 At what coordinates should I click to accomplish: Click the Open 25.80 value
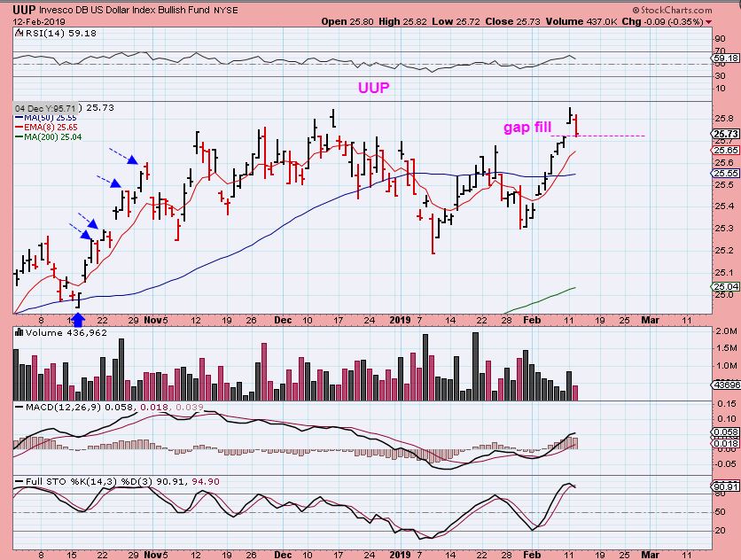[347, 22]
